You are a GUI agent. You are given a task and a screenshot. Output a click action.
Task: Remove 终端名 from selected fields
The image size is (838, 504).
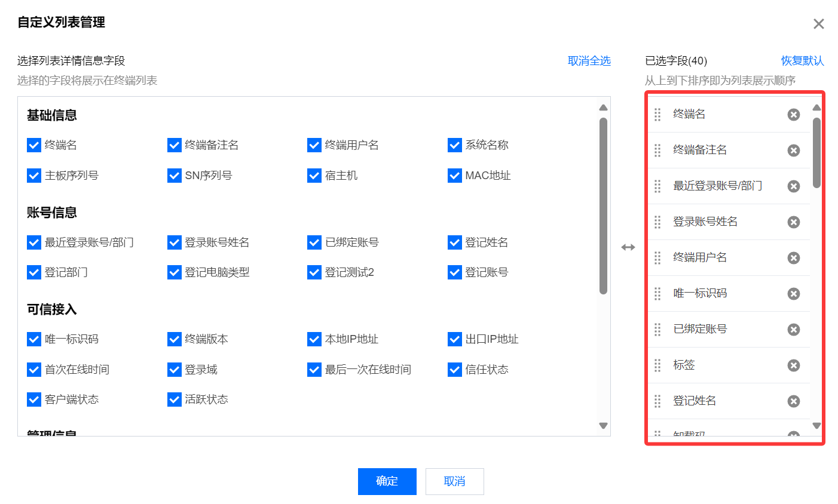point(793,115)
